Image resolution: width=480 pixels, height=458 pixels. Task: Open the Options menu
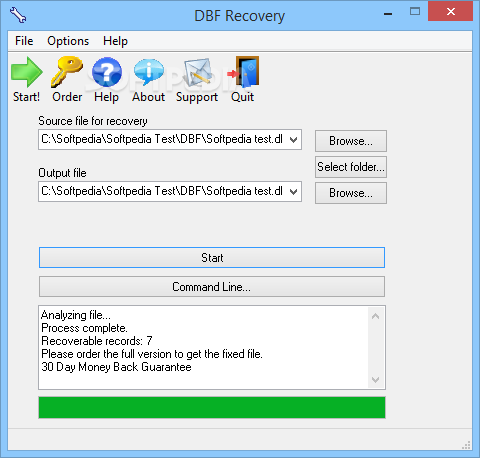[68, 41]
